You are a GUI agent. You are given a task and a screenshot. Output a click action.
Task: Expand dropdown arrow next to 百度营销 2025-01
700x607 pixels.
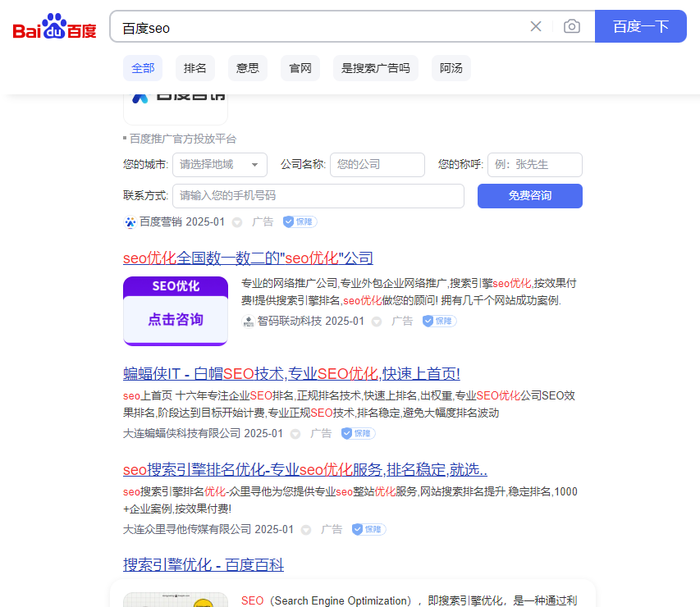click(237, 222)
